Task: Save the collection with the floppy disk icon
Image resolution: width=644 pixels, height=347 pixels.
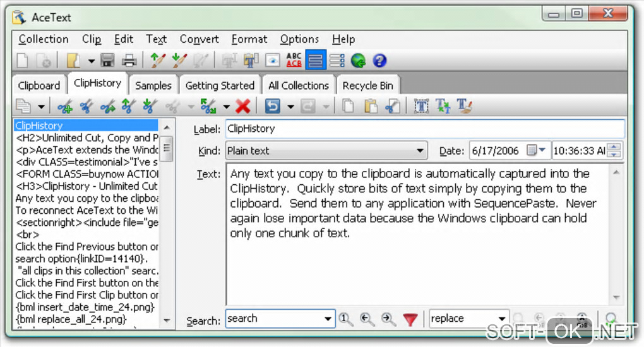Action: pos(107,61)
